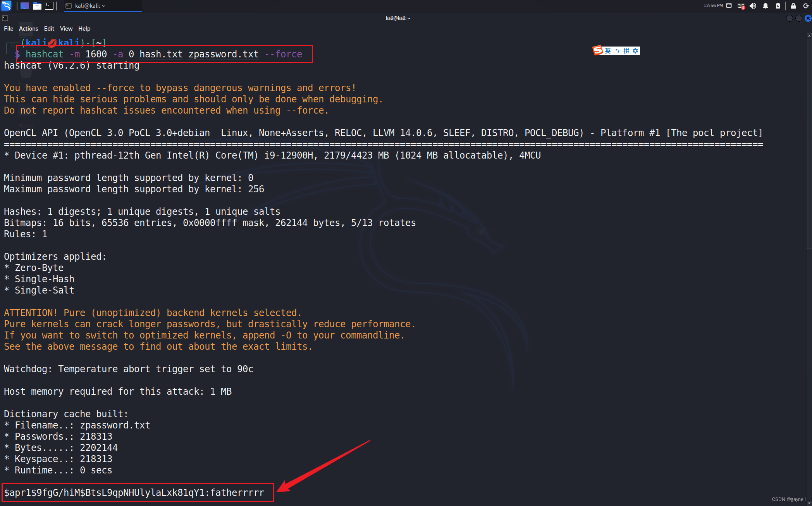Click the Sogou input method logo
Screen dimensions: 812x506
(x=598, y=50)
